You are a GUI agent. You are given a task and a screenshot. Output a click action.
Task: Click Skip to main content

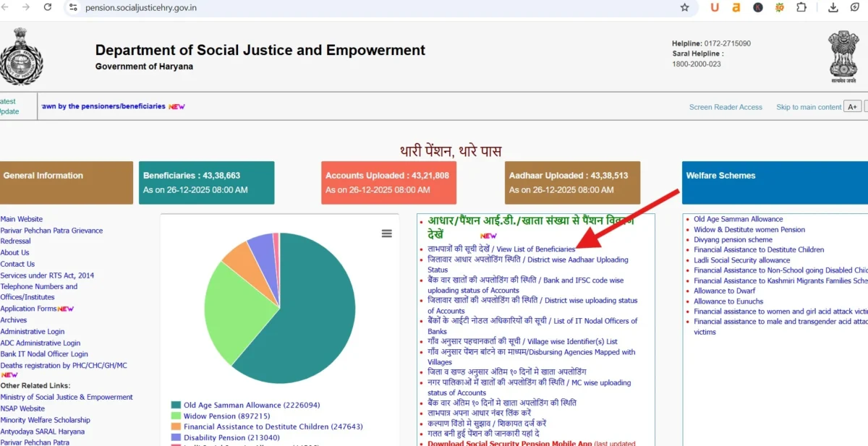(808, 106)
